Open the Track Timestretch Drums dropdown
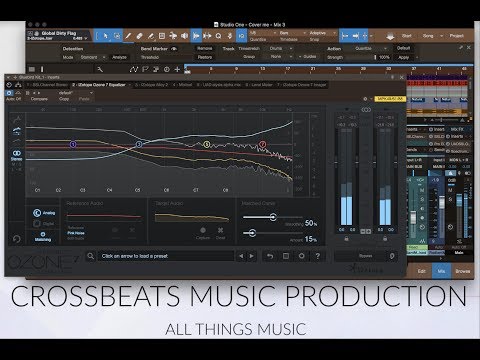 pyautogui.click(x=281, y=48)
